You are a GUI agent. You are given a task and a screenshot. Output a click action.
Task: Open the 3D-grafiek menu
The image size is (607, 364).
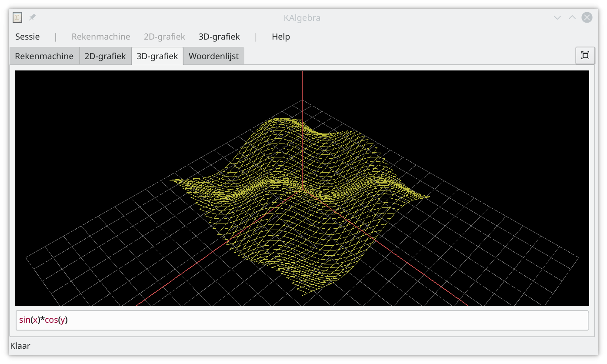coord(219,37)
